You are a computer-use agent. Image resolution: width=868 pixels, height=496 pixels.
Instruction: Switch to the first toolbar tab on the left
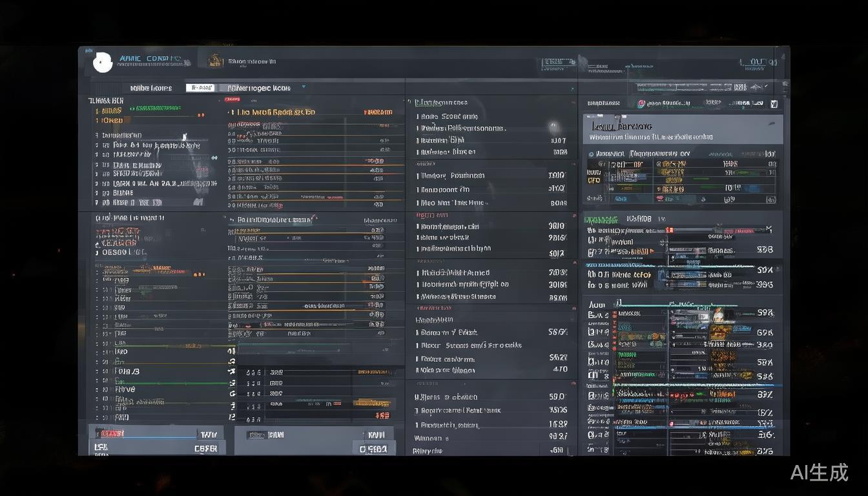coord(151,88)
